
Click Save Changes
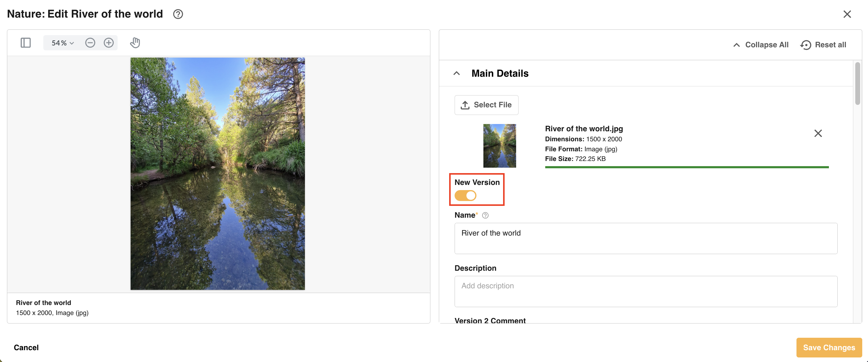click(x=829, y=347)
